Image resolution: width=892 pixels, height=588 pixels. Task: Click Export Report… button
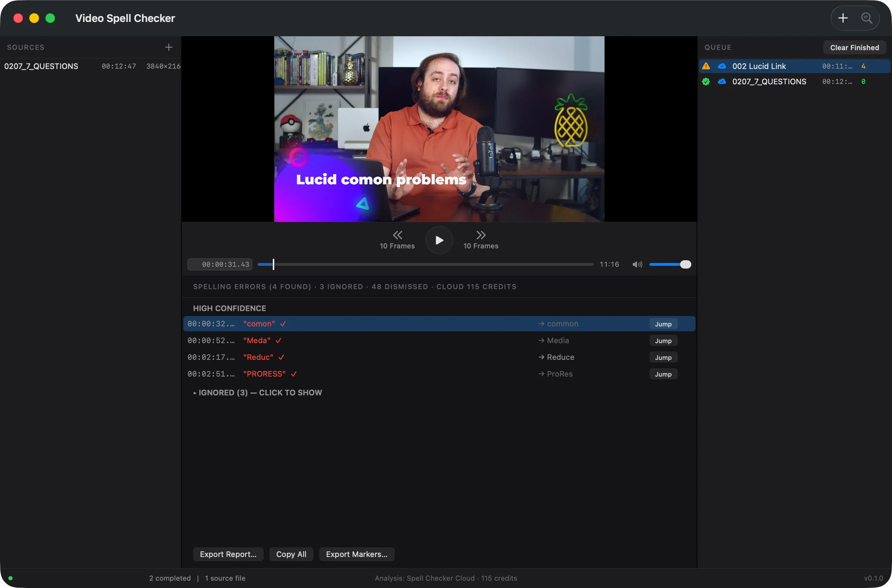[228, 554]
